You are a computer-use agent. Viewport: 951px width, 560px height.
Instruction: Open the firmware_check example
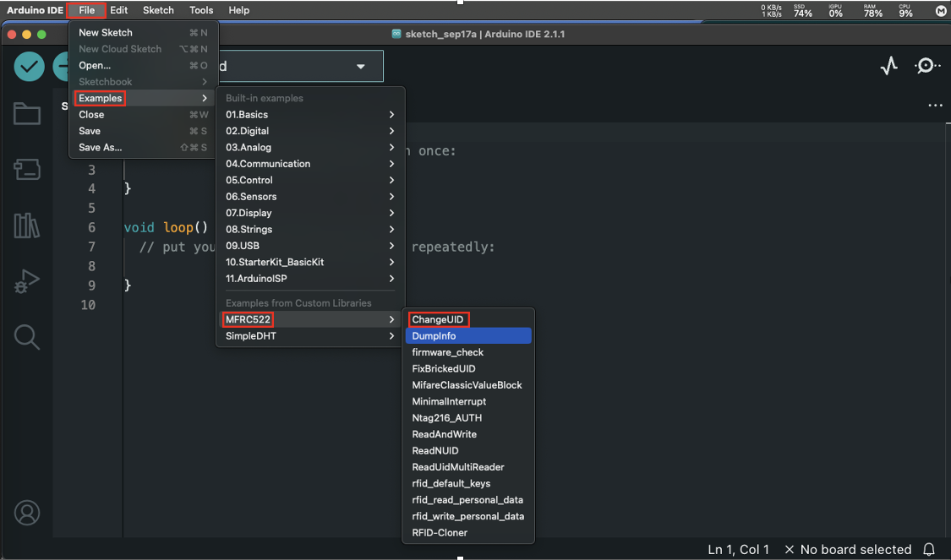pos(468,352)
